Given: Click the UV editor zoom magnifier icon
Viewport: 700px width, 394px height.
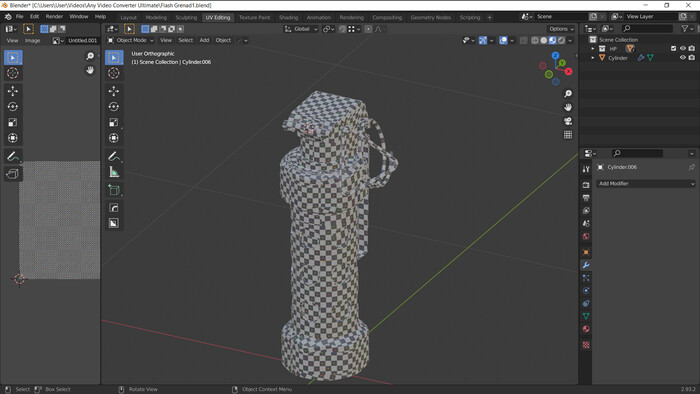Looking at the screenshot, I should 90,56.
